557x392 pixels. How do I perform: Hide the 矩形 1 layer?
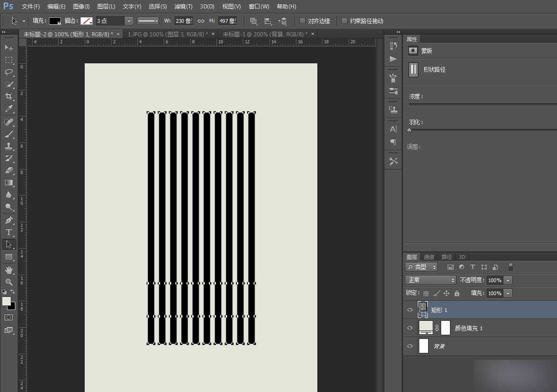[x=410, y=310]
